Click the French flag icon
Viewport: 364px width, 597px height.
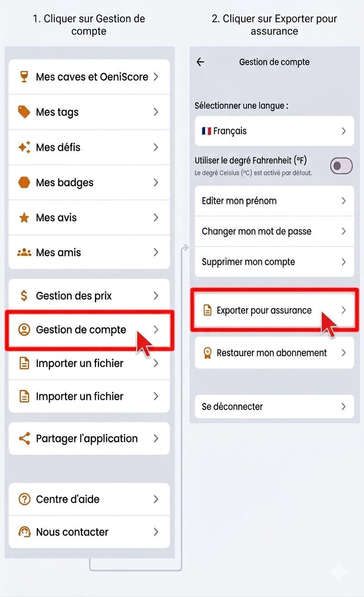coord(206,131)
